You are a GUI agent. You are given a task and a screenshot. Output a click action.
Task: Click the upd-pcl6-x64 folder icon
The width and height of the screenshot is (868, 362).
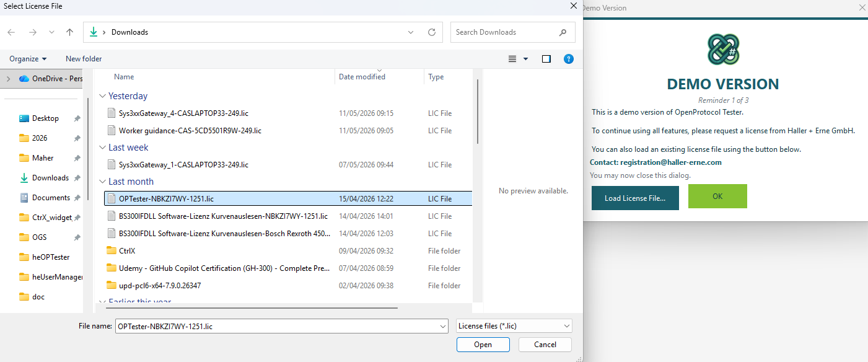coord(112,286)
